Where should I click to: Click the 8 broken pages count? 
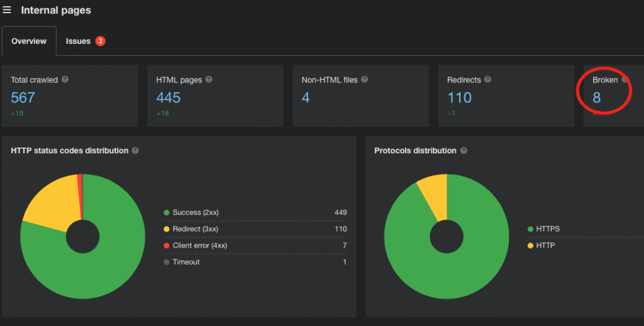(x=597, y=98)
